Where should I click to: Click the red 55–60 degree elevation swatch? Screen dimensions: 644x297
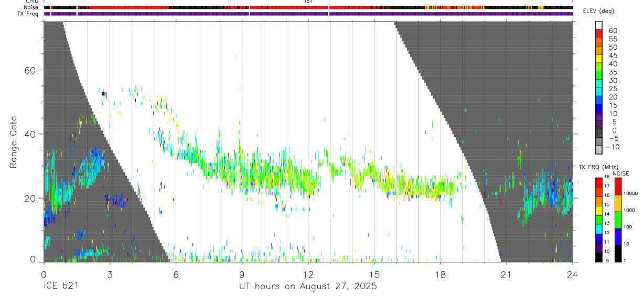click(x=599, y=35)
